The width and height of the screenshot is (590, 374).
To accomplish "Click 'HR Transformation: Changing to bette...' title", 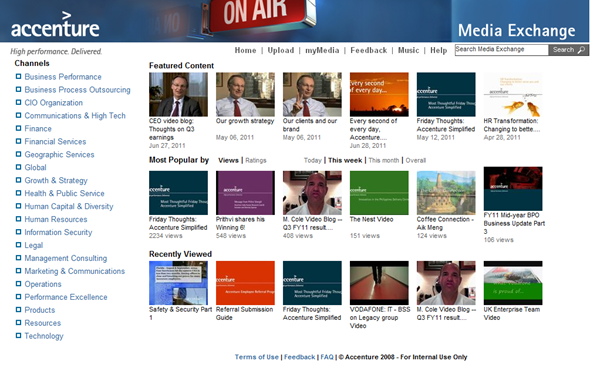I will [512, 125].
